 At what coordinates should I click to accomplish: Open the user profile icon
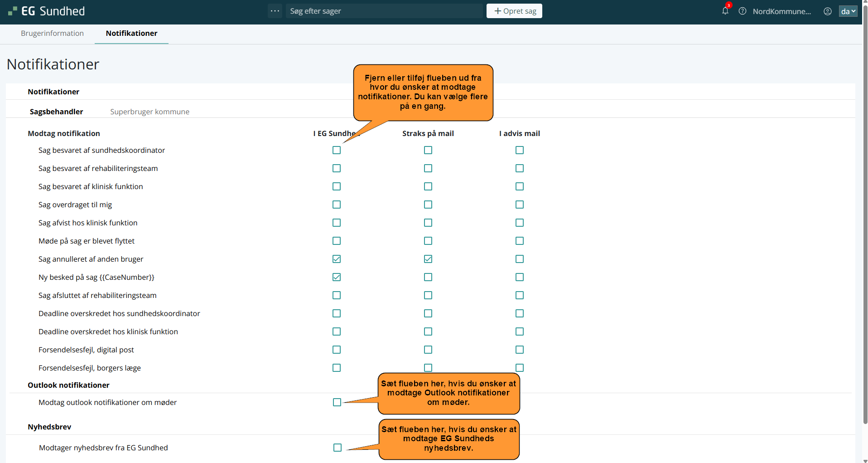click(827, 11)
